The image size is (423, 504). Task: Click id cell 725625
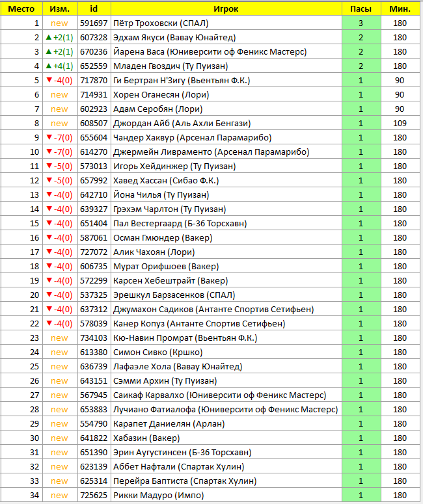point(94,496)
